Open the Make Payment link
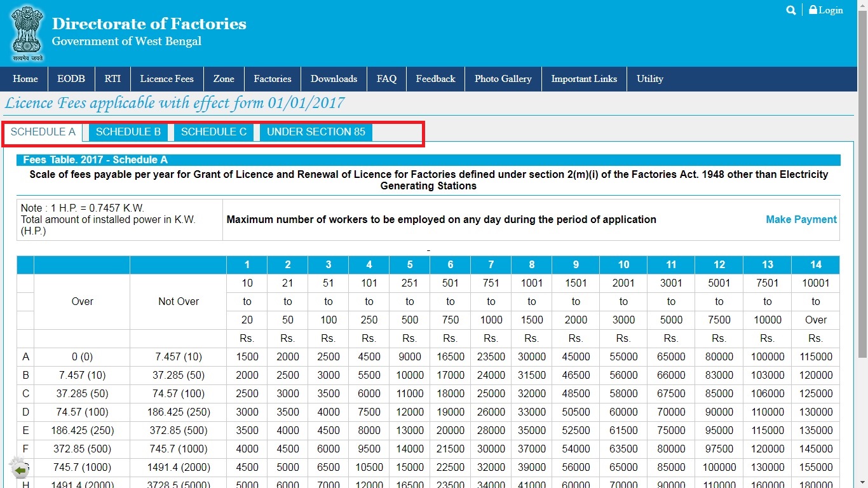 801,219
